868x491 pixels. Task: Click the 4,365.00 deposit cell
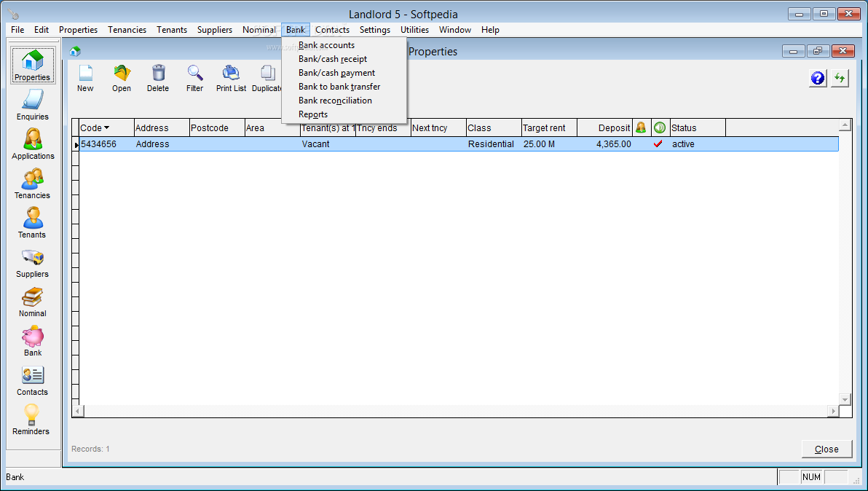604,144
